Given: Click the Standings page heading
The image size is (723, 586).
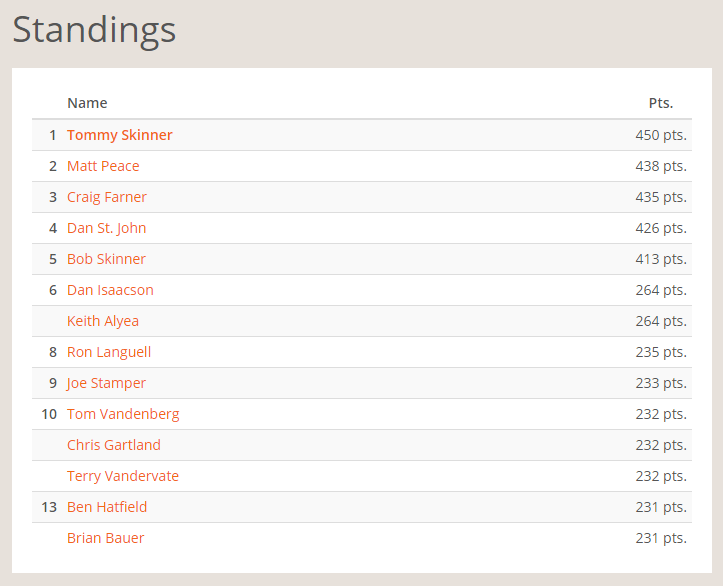Looking at the screenshot, I should pos(94,30).
